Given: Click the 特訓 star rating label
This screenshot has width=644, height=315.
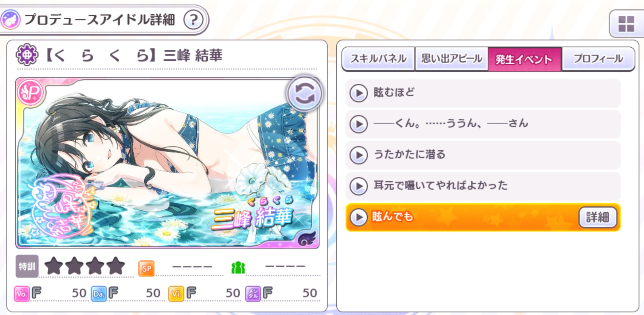Looking at the screenshot, I should 27,266.
